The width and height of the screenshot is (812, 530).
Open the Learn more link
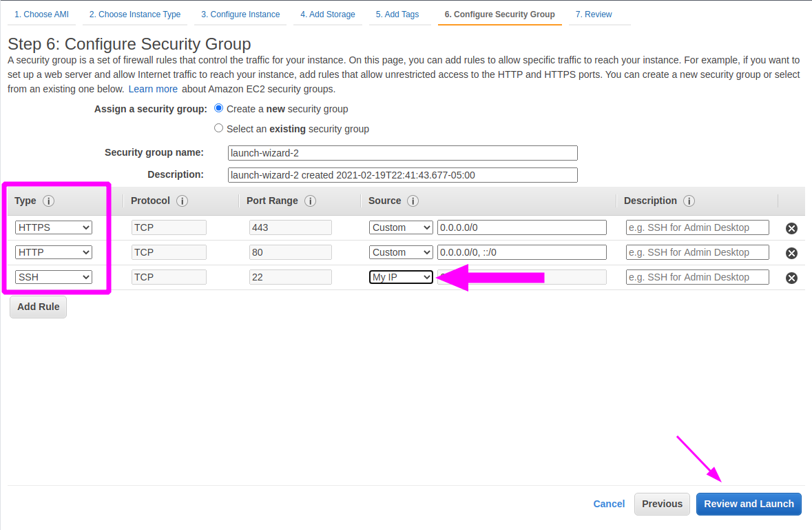point(153,88)
